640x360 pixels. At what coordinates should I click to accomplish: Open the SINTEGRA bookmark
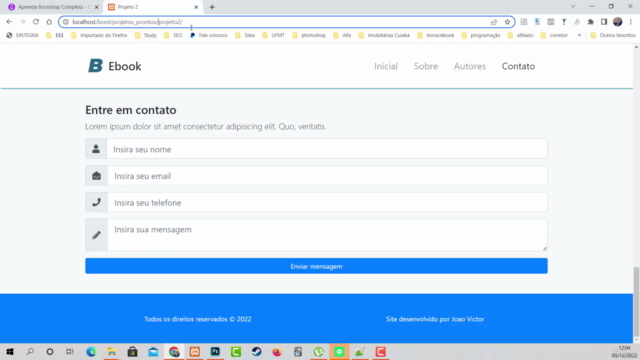[x=22, y=35]
